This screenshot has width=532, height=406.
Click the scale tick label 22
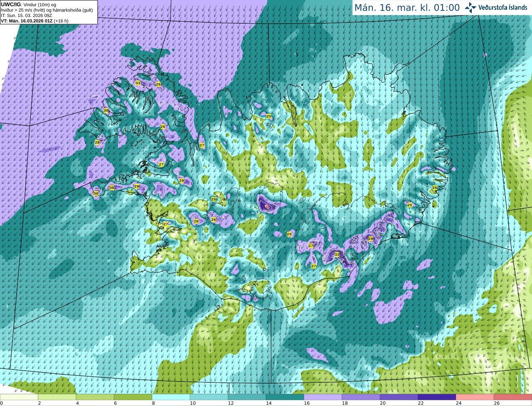click(x=421, y=403)
